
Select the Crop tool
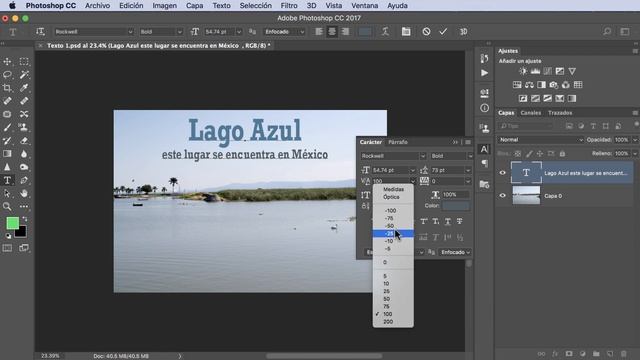coord(7,88)
